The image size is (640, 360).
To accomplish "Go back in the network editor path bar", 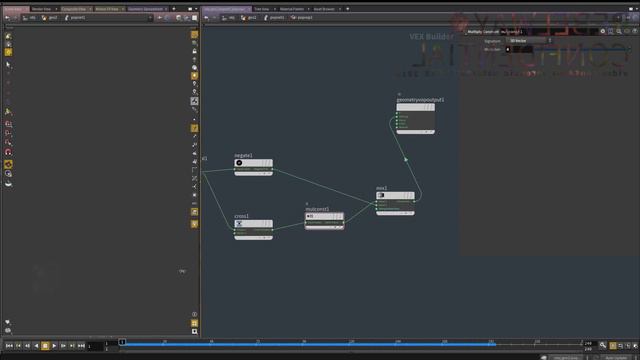I will coord(207,18).
